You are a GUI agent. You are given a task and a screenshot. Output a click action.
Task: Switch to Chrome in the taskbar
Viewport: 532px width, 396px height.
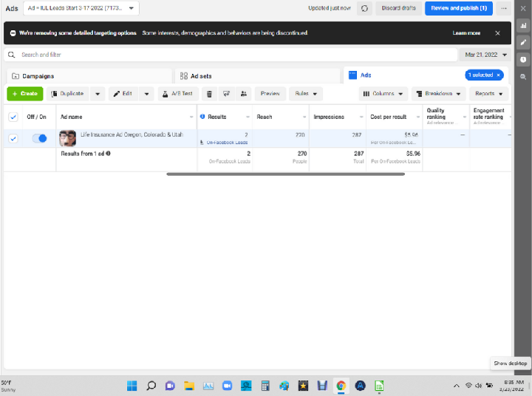(x=341, y=386)
